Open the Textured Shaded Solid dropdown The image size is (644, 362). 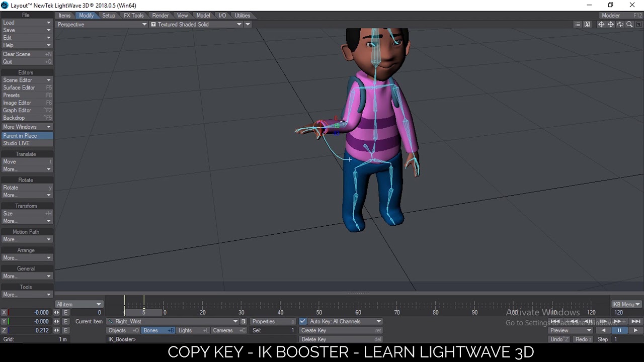click(x=196, y=24)
